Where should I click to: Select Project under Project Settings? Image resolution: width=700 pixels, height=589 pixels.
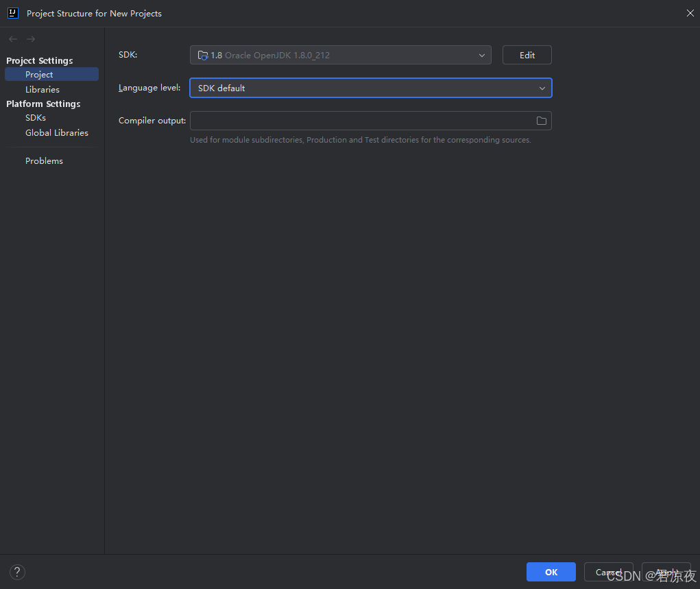tap(39, 74)
